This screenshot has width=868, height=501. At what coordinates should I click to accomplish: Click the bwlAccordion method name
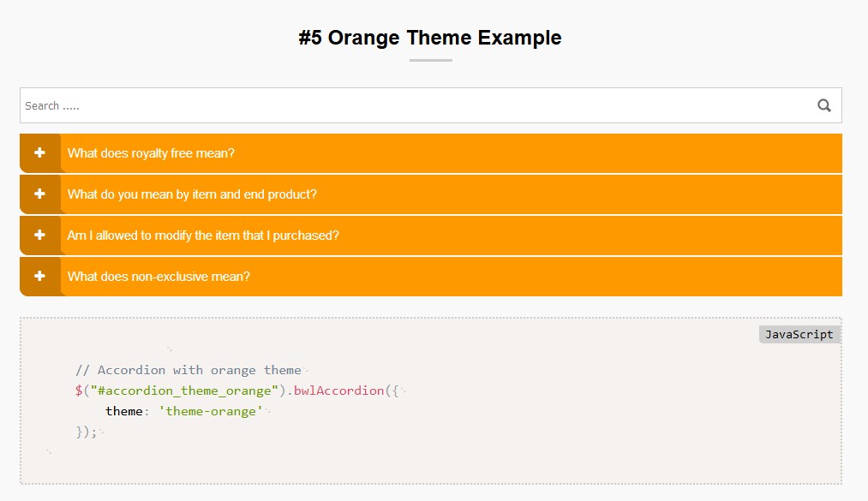pyautogui.click(x=338, y=391)
